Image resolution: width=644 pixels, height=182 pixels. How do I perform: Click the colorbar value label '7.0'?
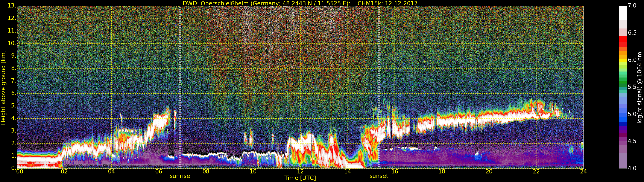tap(632, 6)
